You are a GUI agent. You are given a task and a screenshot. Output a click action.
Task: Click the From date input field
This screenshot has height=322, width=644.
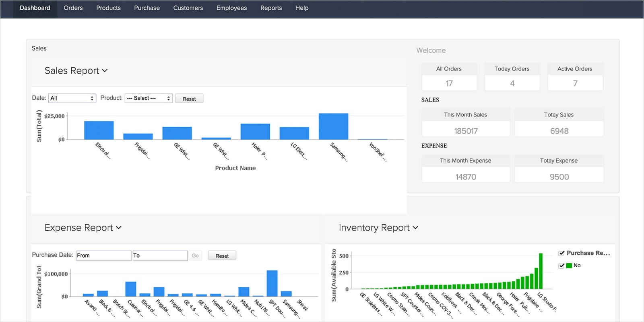pos(104,256)
